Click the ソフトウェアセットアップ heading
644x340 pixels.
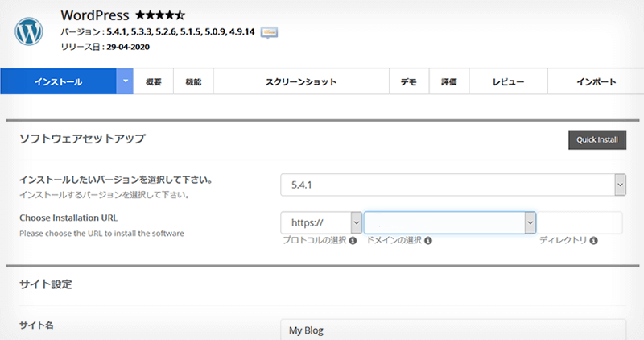click(x=82, y=139)
